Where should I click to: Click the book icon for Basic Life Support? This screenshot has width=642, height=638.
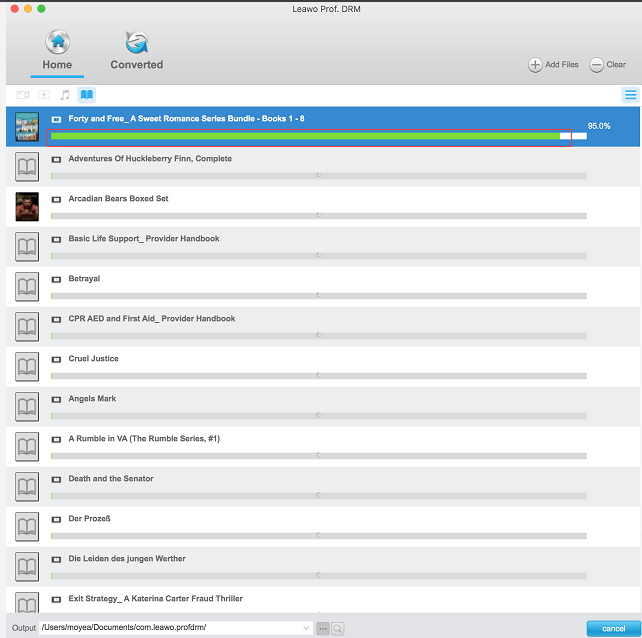click(27, 247)
